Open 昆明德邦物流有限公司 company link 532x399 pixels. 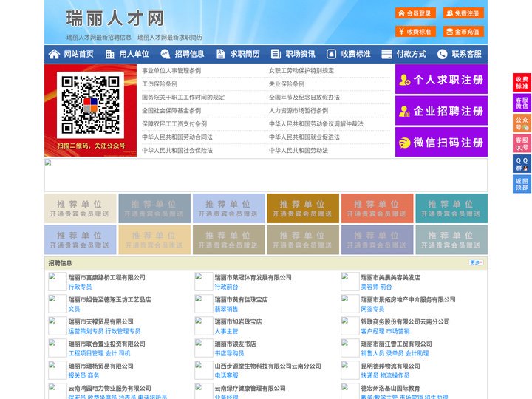(390, 366)
